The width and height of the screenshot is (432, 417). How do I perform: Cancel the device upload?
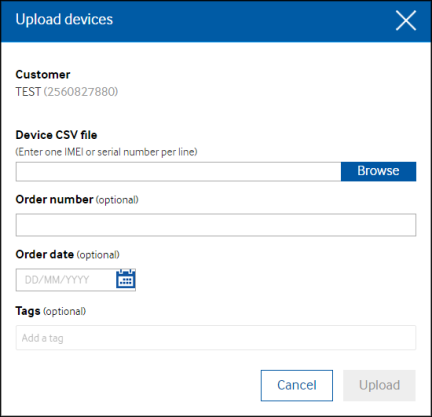pos(297,385)
